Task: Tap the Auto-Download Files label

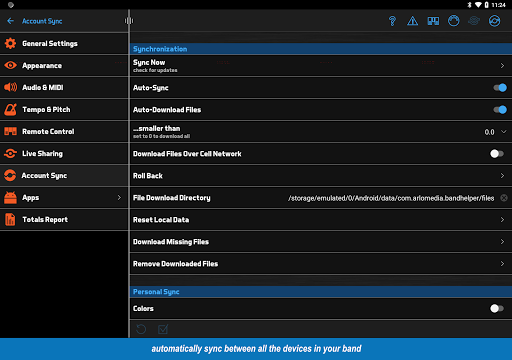Action: (x=167, y=110)
